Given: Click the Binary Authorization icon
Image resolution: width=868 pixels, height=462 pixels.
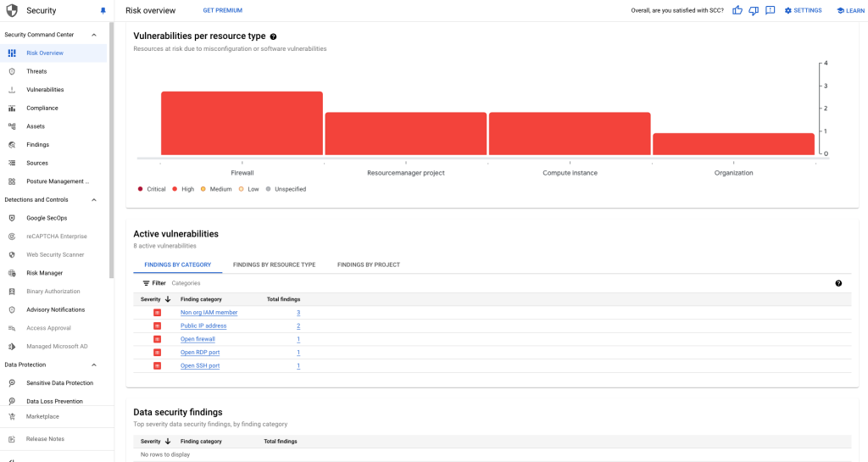Looking at the screenshot, I should tap(12, 291).
